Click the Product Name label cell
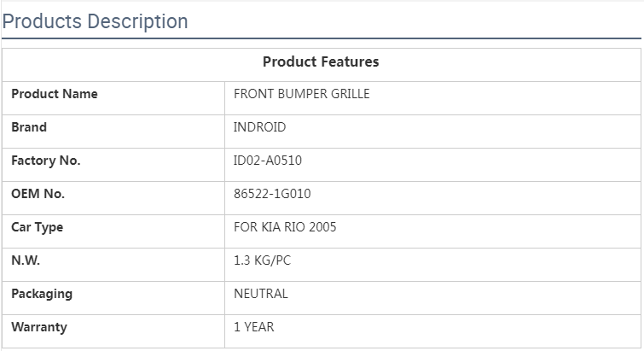 pyautogui.click(x=55, y=94)
